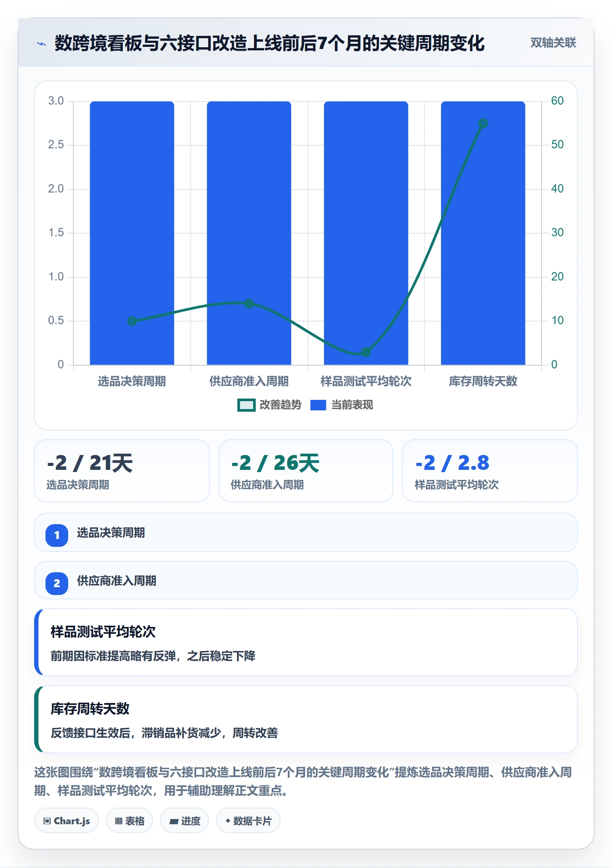Open the -2 / 21天 stat card
Screen dimensions: 612x868
(122, 471)
